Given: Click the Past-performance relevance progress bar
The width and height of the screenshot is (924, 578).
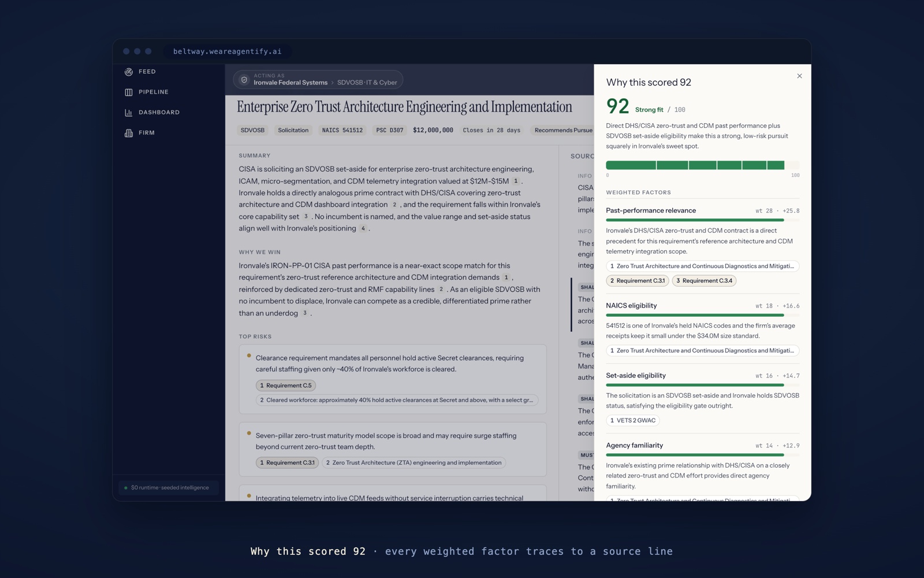Looking at the screenshot, I should pyautogui.click(x=703, y=220).
